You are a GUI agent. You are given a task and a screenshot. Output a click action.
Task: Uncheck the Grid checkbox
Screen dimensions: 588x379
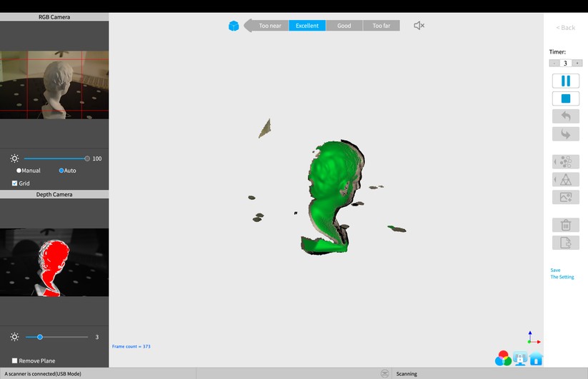tap(14, 183)
